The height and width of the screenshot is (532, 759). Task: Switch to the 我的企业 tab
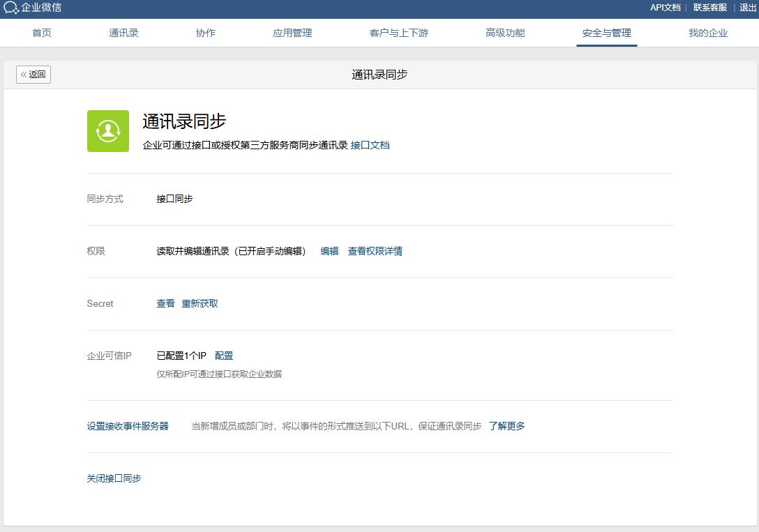tap(707, 32)
